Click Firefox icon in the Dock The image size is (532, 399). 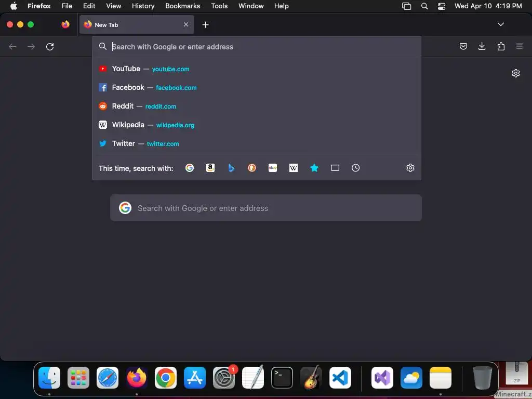(137, 378)
